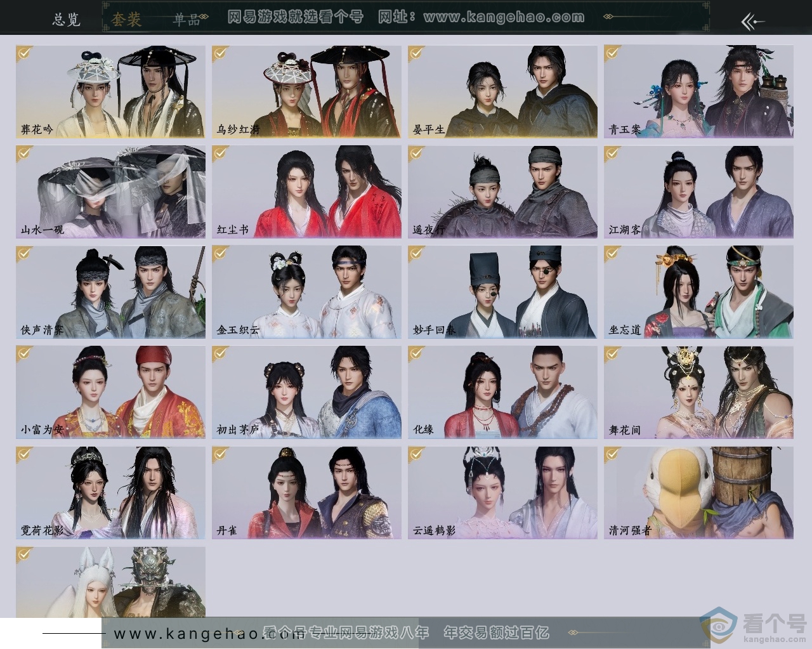Toggle the checkmark on 云遥鹤影 card
This screenshot has width=812, height=649.
pyautogui.click(x=417, y=454)
